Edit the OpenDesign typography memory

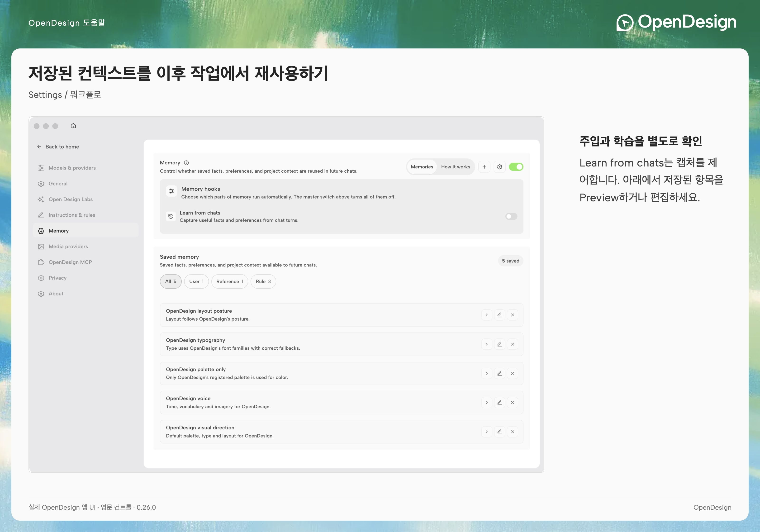click(499, 344)
